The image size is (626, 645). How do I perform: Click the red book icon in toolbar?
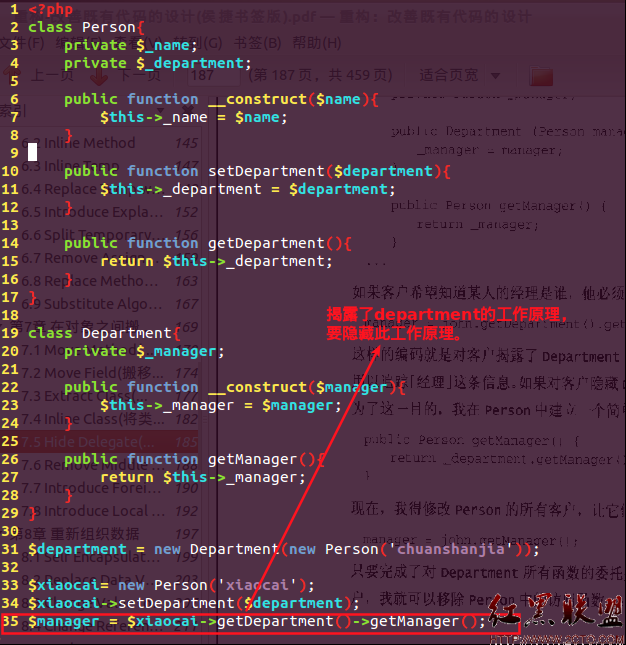tap(541, 76)
